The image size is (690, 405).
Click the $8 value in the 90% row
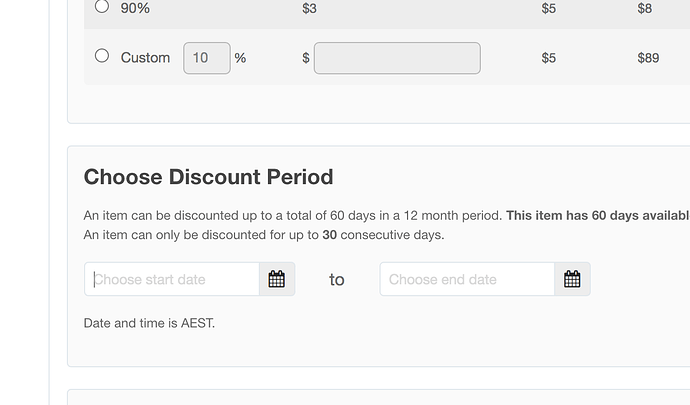pos(645,8)
